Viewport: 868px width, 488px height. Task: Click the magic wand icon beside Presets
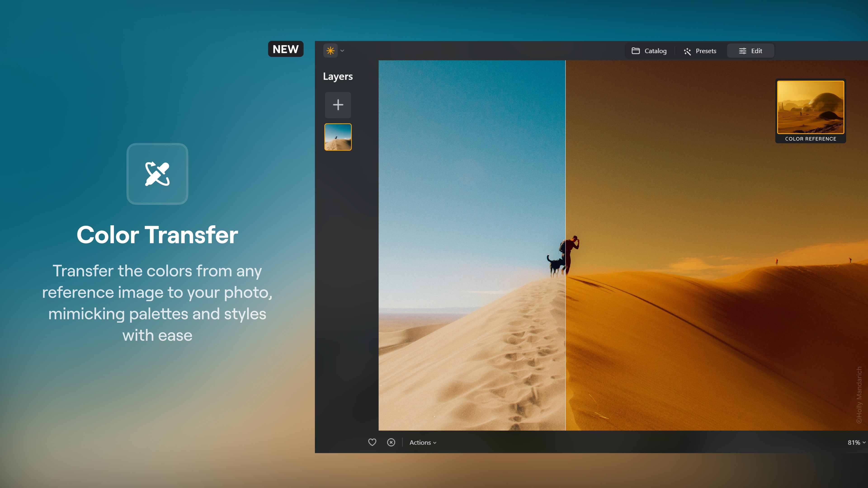pyautogui.click(x=687, y=51)
